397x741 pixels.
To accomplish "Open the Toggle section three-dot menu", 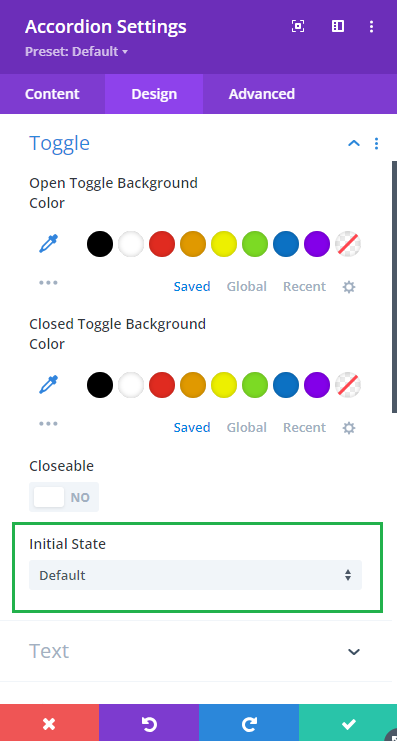I will point(376,143).
